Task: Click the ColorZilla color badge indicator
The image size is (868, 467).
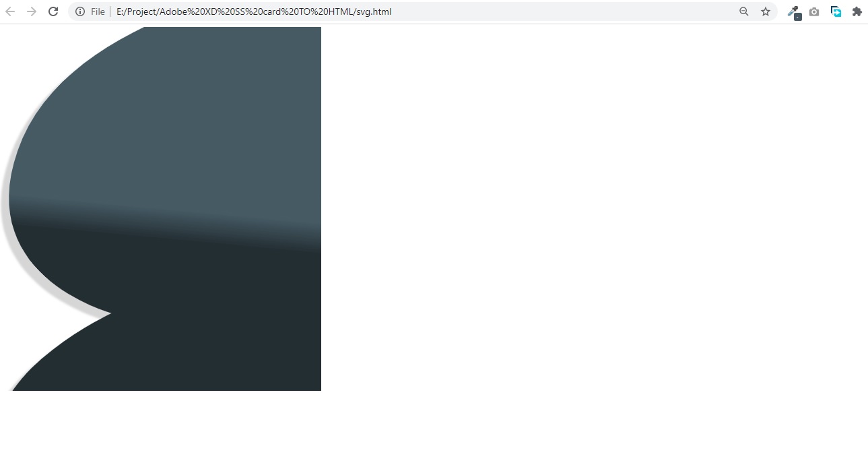Action: (x=797, y=15)
